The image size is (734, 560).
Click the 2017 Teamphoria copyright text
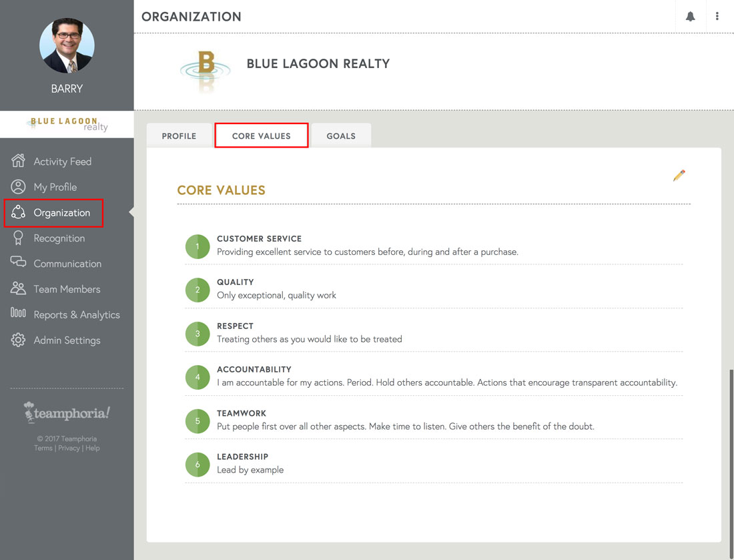(67, 439)
